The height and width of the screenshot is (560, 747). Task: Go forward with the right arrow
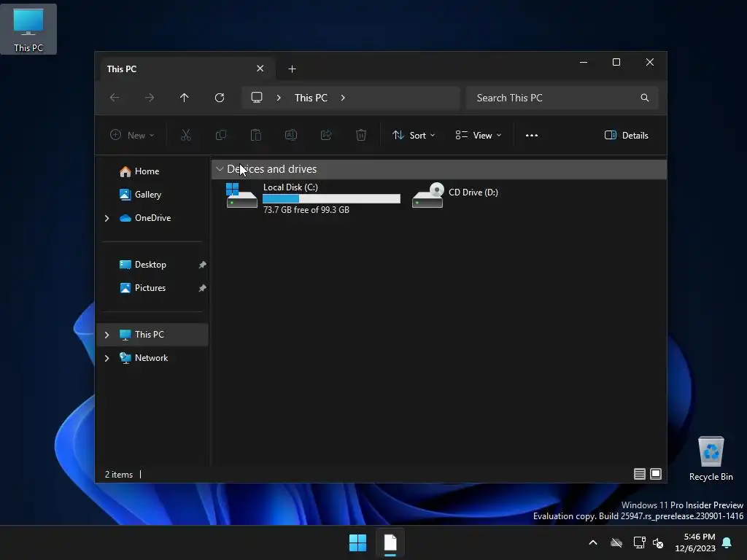point(150,98)
